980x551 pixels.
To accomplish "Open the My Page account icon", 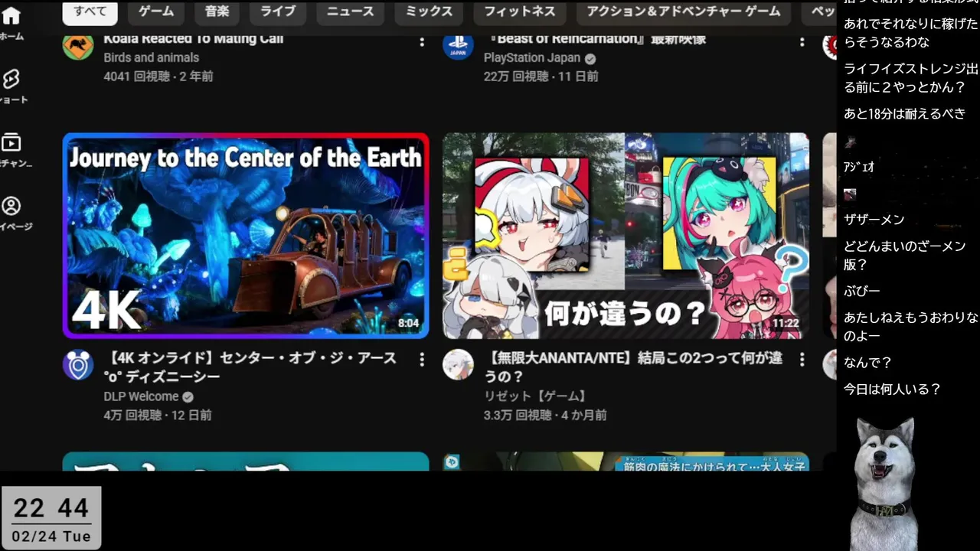I will click(11, 206).
